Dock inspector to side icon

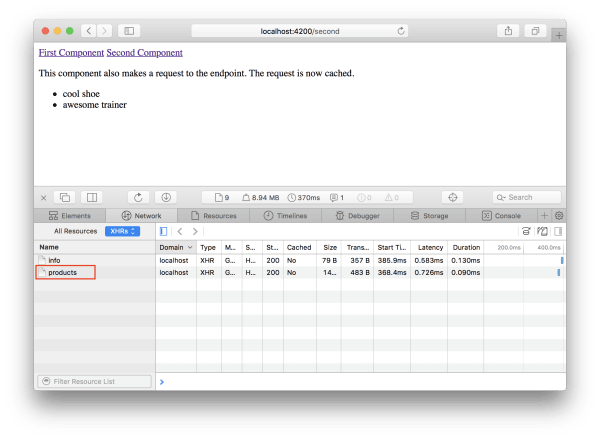(x=92, y=197)
